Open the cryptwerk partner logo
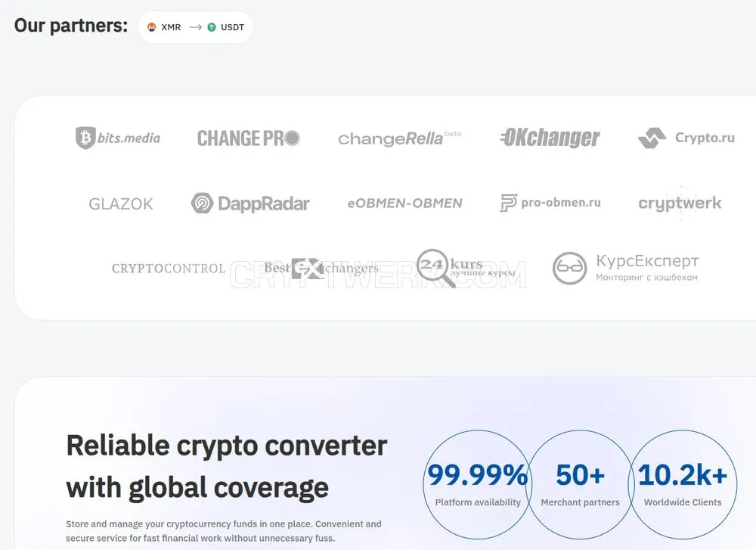The height and width of the screenshot is (550, 756). pos(680,203)
